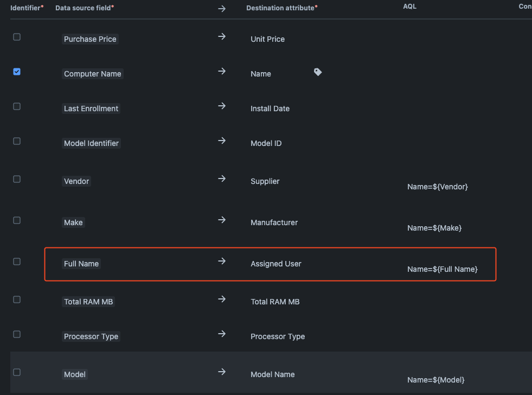Click the arrow icon in Purchase Price row
532x395 pixels.
tap(221, 36)
